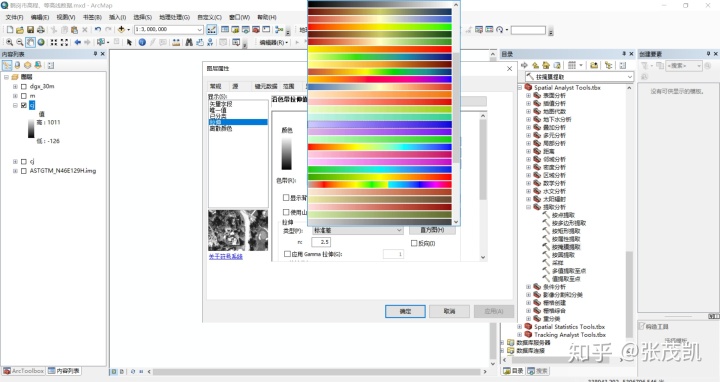Select the Zoom In tool
Image resolution: width=720 pixels, height=382 pixels.
pyautogui.click(x=9, y=42)
